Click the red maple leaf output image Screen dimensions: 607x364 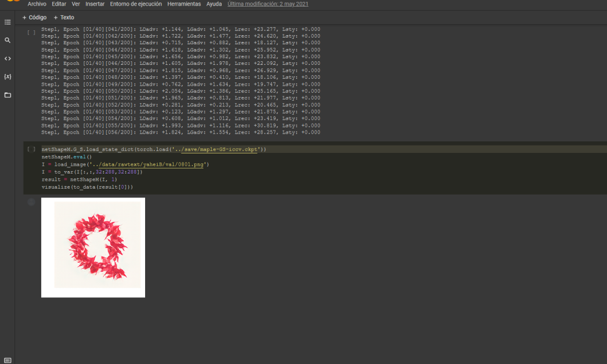pos(97,244)
